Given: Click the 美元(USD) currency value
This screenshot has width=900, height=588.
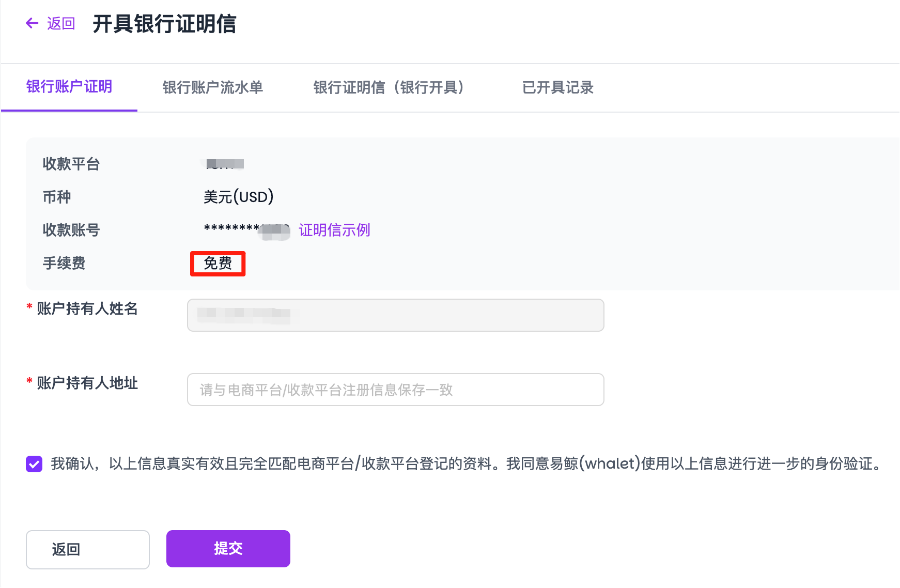Looking at the screenshot, I should point(238,197).
